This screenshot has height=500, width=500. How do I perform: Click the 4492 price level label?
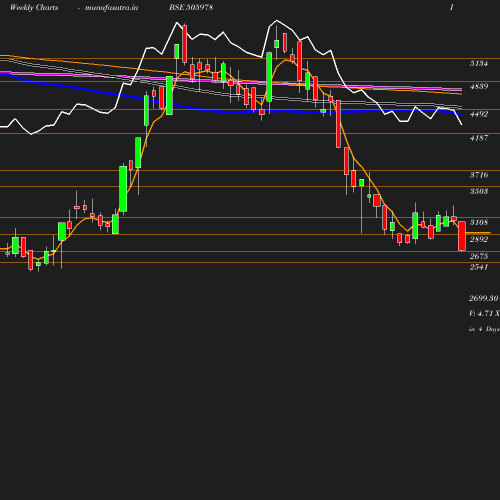click(479, 114)
